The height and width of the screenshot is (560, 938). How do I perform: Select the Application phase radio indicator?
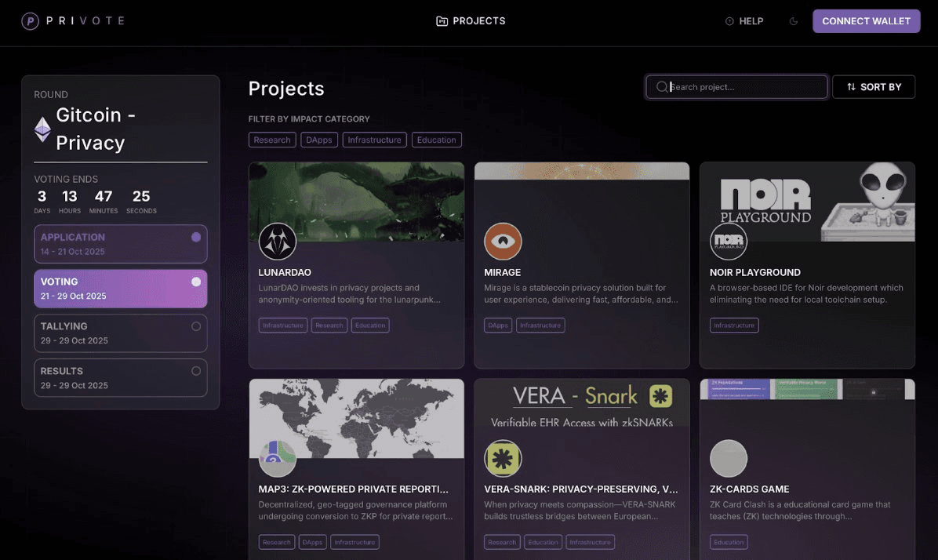(x=196, y=237)
